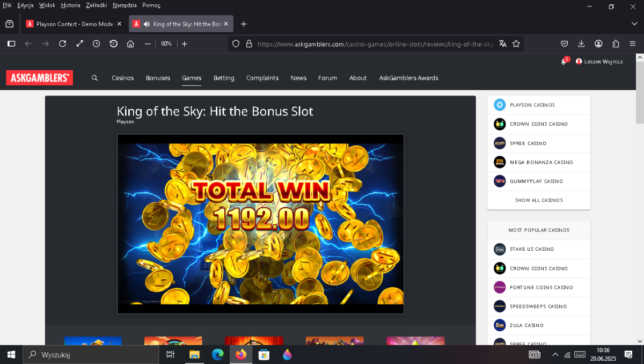Close the Playson Contest tab
This screenshot has height=364, width=644.
[119, 24]
